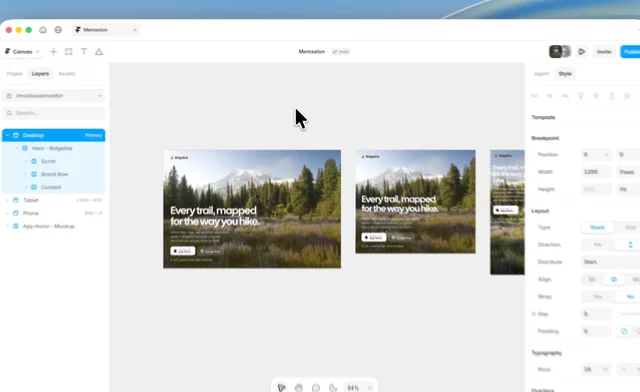Viewport: 640px width, 392px height.
Task: Close the Memselon project tab
Action: 135,30
